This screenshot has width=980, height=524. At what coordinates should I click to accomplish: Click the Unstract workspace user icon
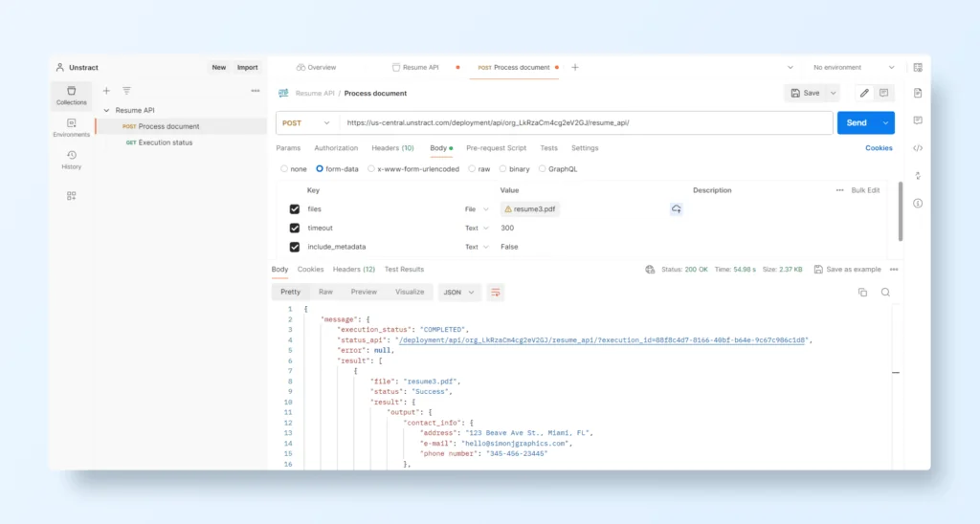click(x=60, y=68)
